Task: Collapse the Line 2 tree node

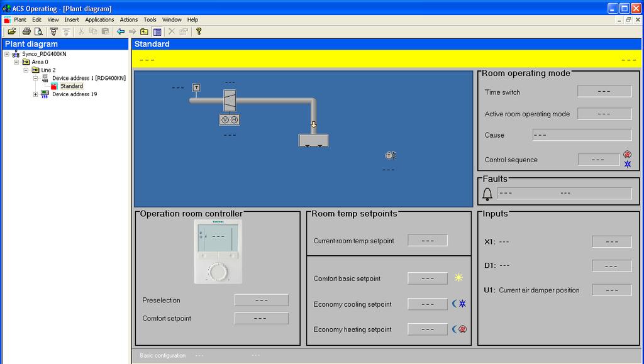Action: pyautogui.click(x=26, y=70)
